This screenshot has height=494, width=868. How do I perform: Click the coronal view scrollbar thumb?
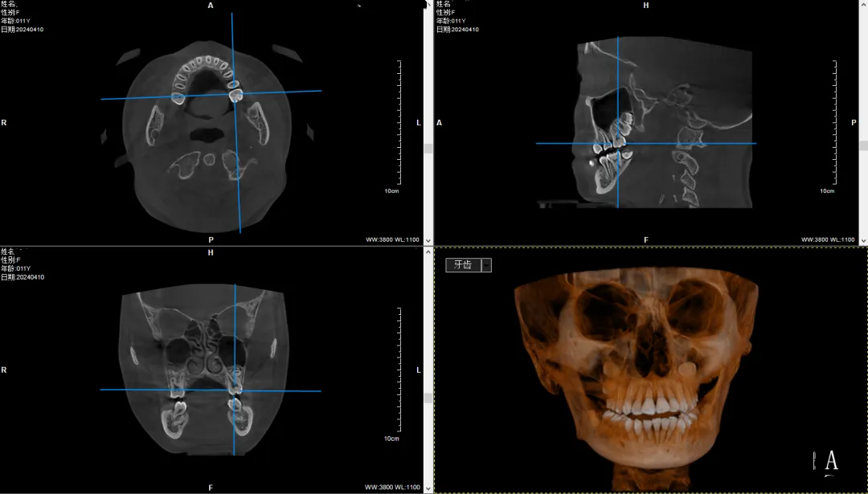pos(428,396)
